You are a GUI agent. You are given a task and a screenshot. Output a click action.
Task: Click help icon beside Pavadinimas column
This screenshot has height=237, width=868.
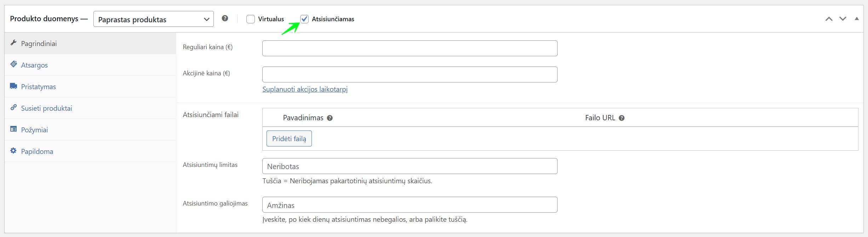[x=330, y=118]
